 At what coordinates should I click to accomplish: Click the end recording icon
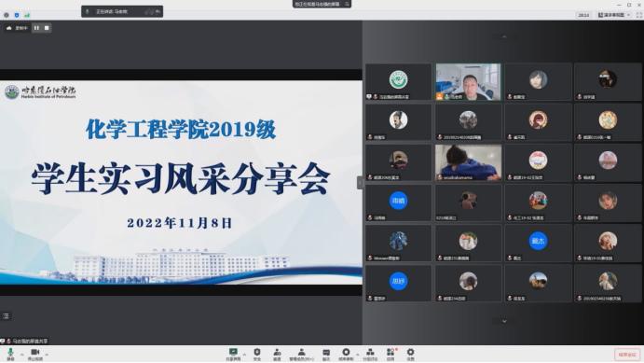[x=346, y=354]
